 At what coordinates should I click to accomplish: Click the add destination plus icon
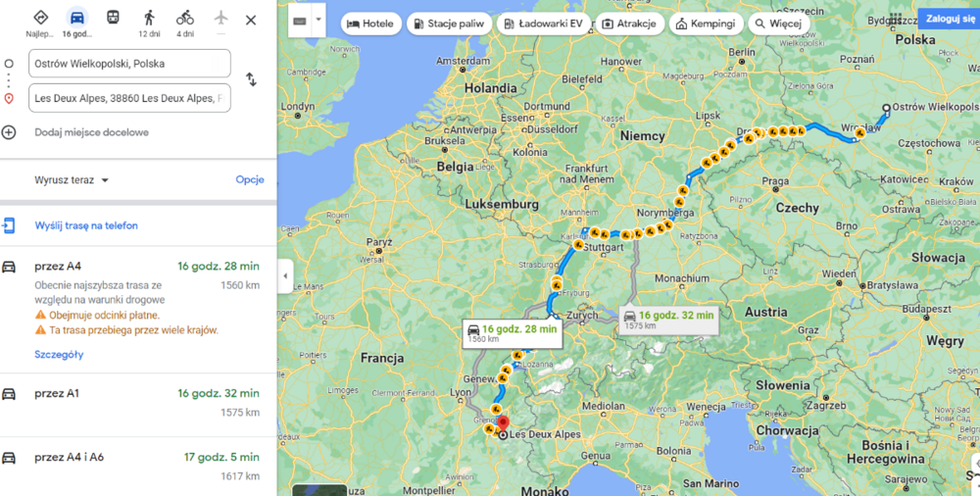pyautogui.click(x=9, y=132)
